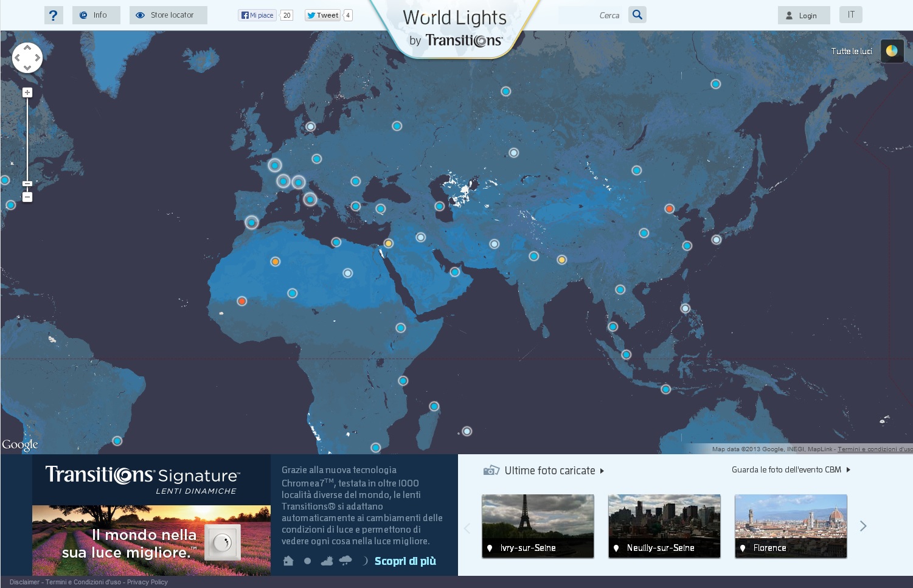The image size is (913, 588).
Task: Select the white marker in Libya
Action: (x=347, y=273)
